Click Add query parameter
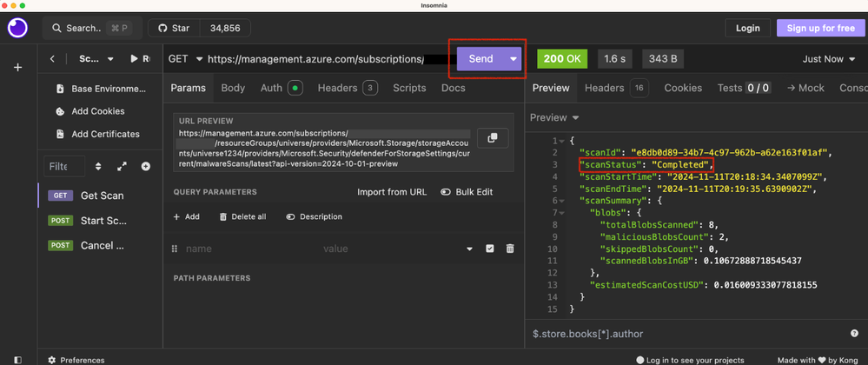 click(186, 216)
